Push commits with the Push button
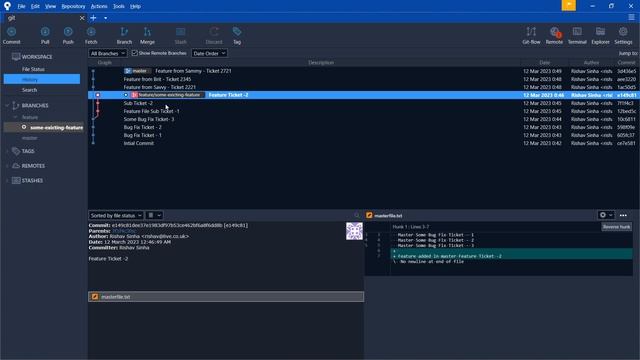This screenshot has height=360, width=640. 68,36
